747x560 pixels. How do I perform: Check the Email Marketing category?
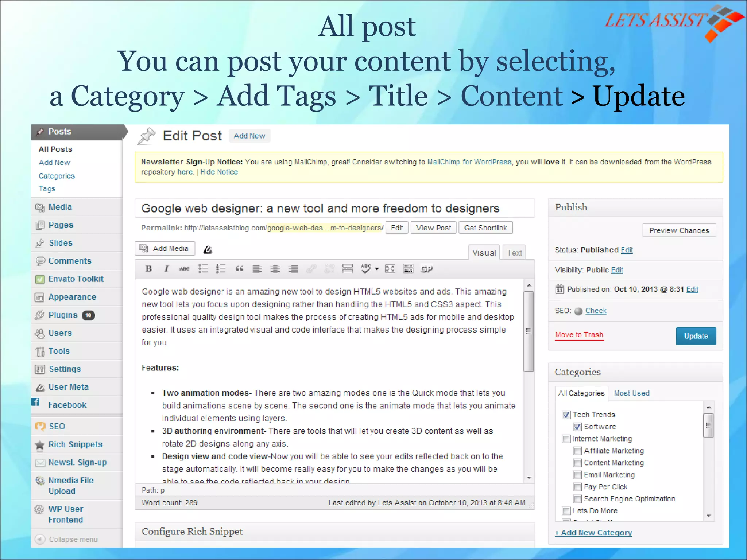[x=577, y=475]
